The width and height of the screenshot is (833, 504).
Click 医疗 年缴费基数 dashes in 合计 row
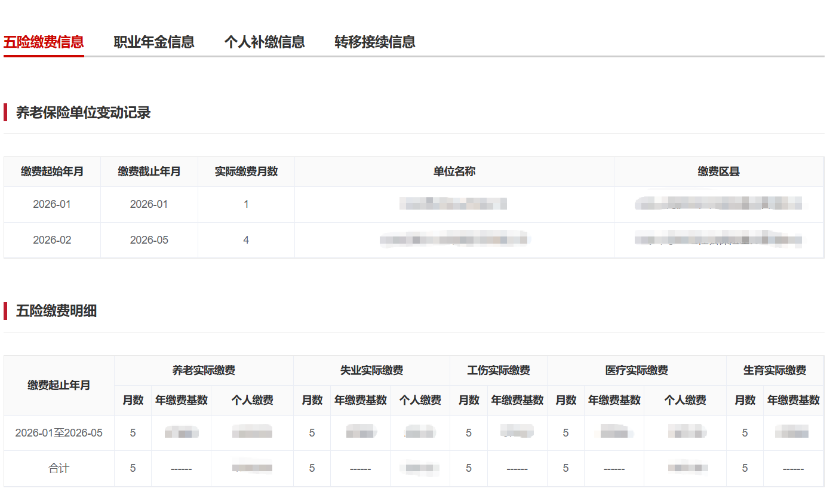[614, 469]
